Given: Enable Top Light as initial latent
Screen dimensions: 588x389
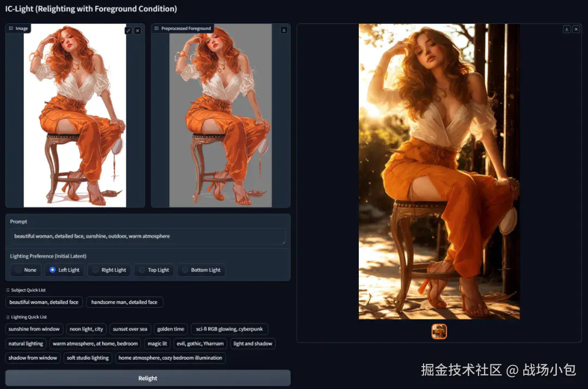Looking at the screenshot, I should click(x=154, y=270).
